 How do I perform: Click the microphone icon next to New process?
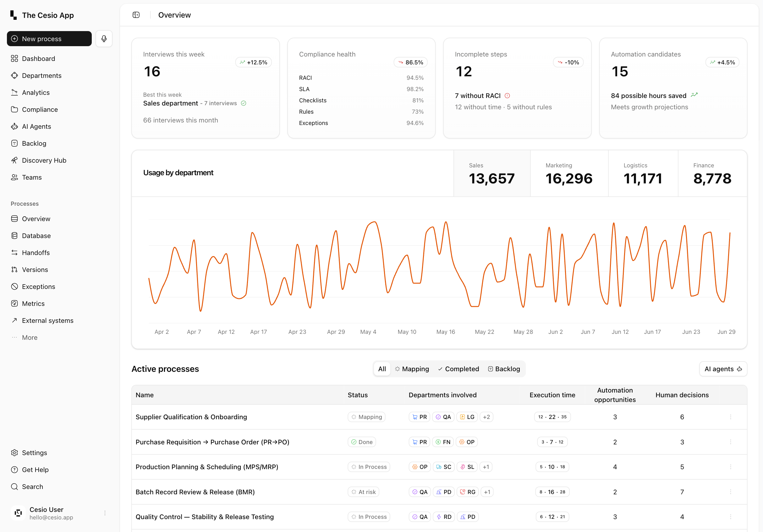click(x=104, y=39)
